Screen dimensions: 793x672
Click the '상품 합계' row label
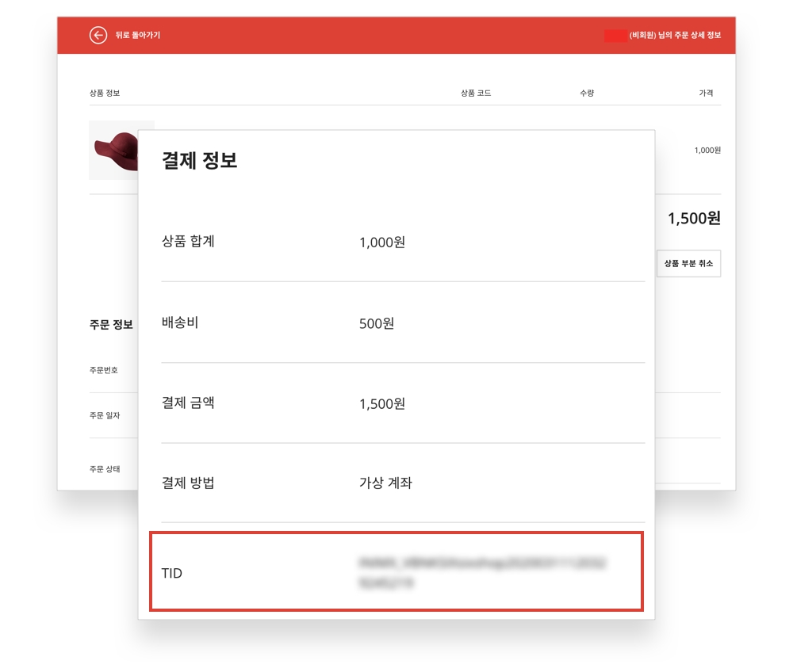point(188,242)
